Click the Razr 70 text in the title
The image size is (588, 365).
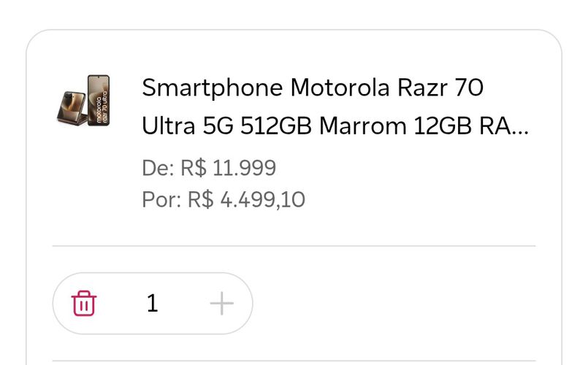coord(440,88)
